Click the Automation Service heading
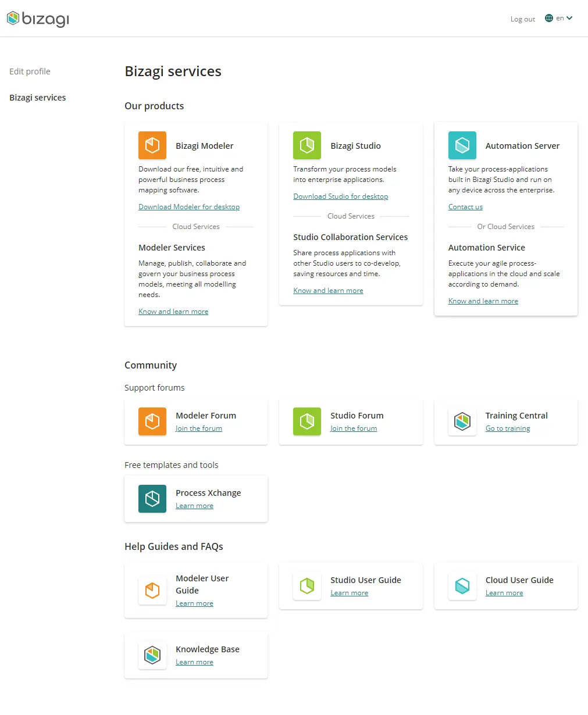Viewport: 588px width, 715px height. [x=487, y=248]
